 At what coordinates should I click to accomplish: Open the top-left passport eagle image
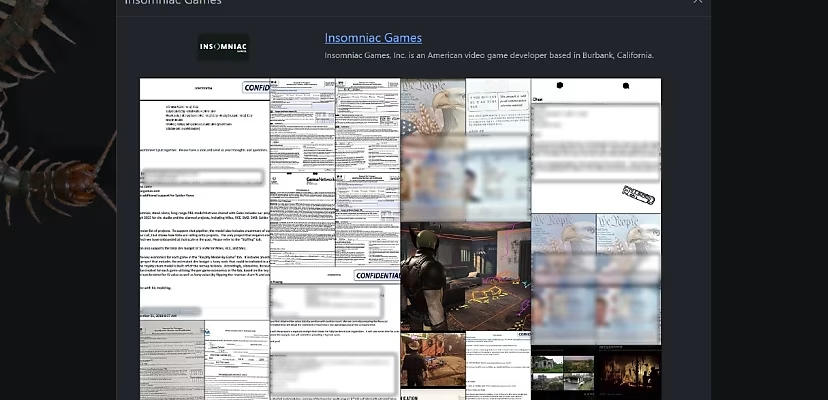(433, 150)
